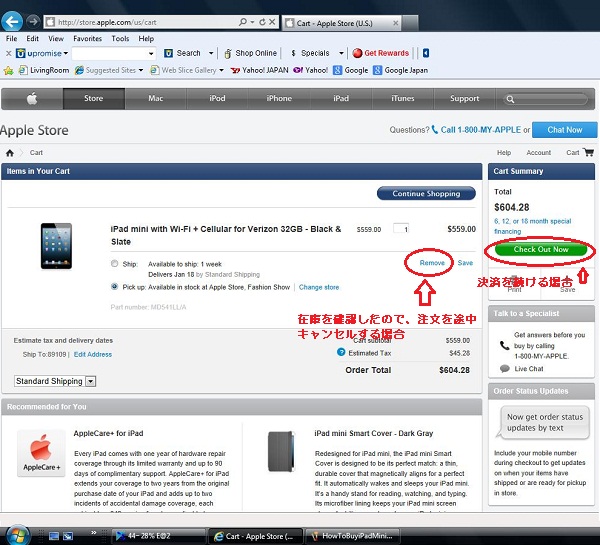Open the Yahoo! bookmark

[310, 70]
